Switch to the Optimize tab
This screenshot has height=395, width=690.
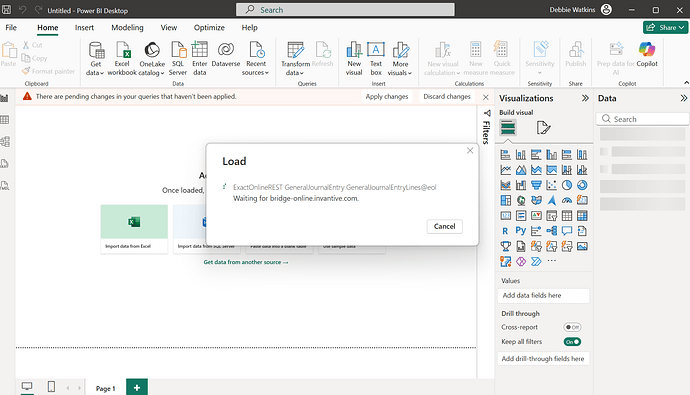(x=209, y=27)
